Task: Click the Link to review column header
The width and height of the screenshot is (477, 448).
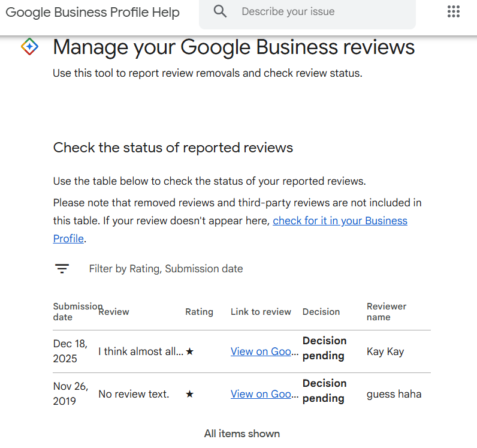Action: pos(261,312)
